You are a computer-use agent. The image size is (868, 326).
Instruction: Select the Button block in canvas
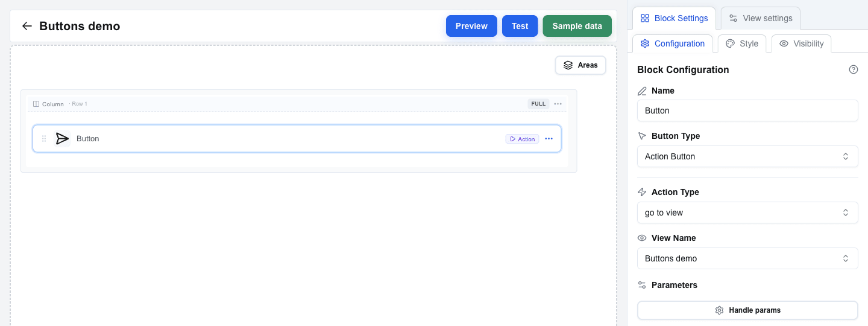click(x=297, y=139)
